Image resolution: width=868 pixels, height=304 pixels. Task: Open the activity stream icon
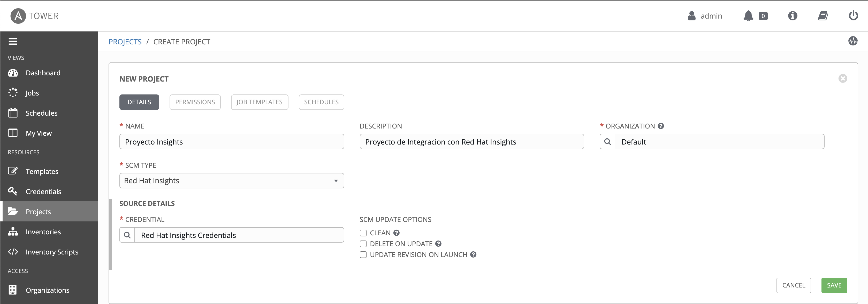click(x=853, y=41)
